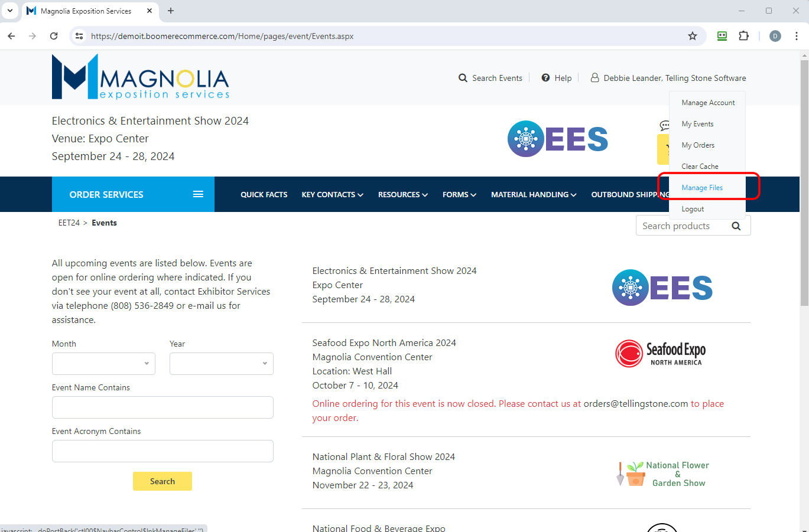Expand the Forms navigation menu
809x532 pixels.
pos(459,194)
